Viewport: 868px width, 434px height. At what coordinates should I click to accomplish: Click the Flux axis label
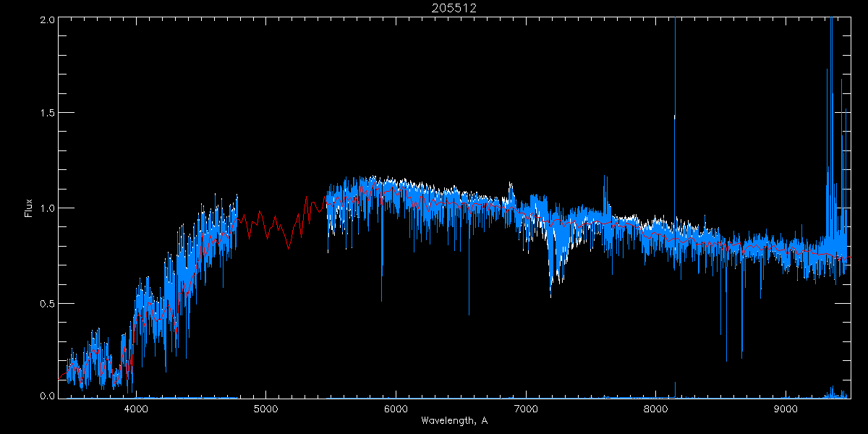coord(29,208)
